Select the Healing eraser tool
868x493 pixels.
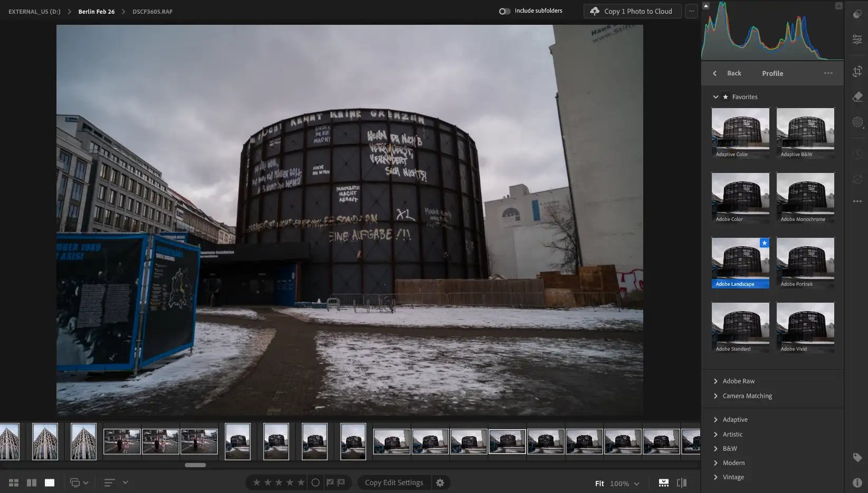857,97
